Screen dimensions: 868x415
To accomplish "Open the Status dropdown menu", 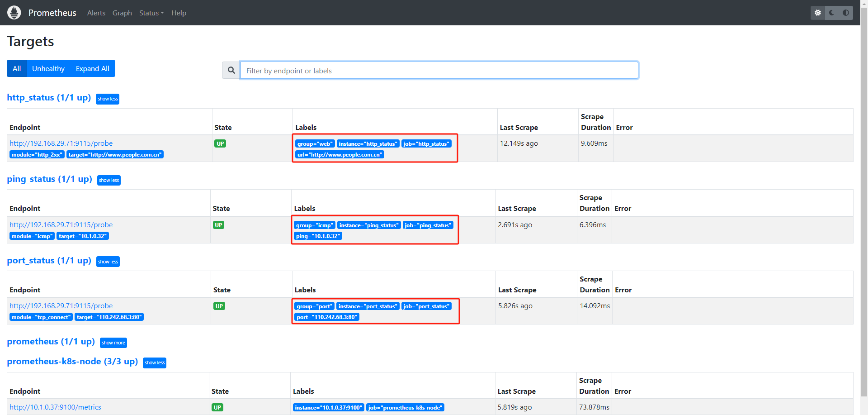I will point(151,13).
